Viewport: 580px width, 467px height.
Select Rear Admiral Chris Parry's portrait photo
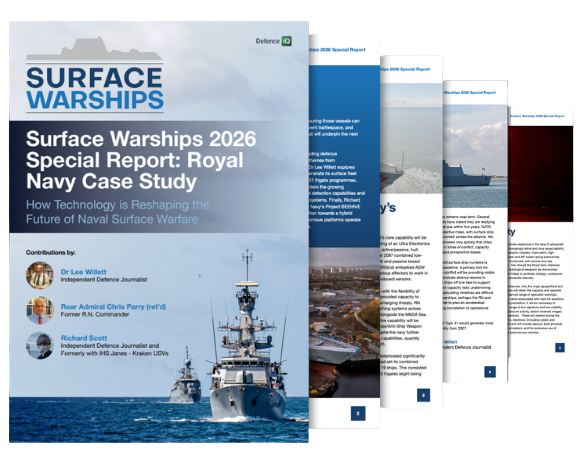(40, 310)
